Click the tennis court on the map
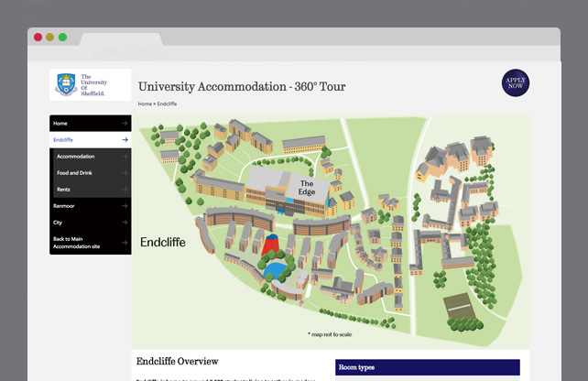Image resolution: width=588 pixels, height=381 pixels. [x=463, y=306]
